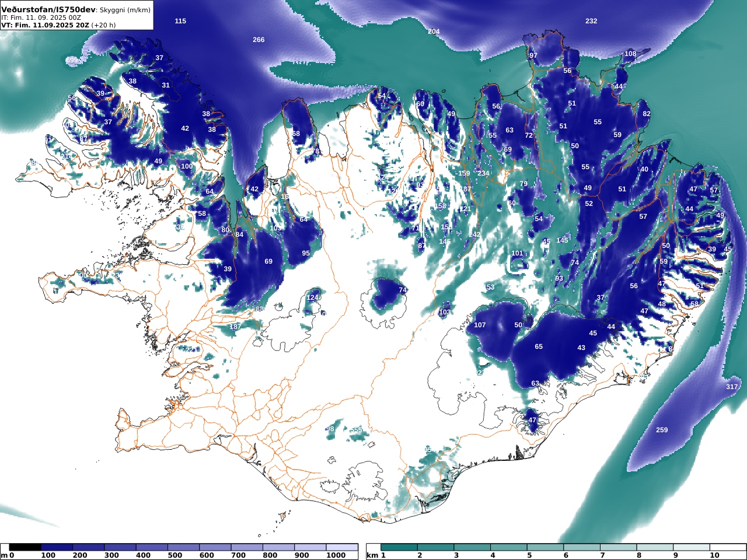Click the 1000 label in the metre legend
The image size is (747, 560).
(336, 555)
